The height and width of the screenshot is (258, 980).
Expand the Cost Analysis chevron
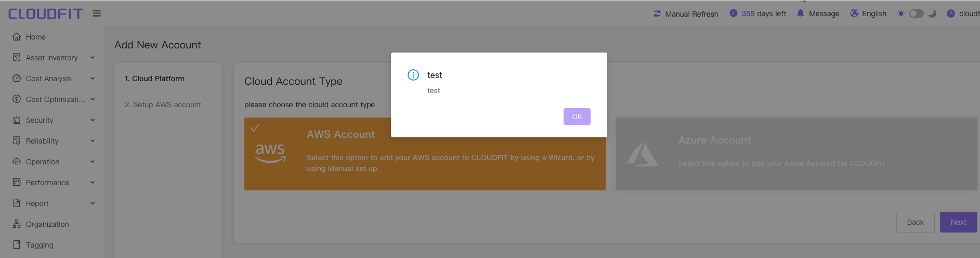[93, 79]
